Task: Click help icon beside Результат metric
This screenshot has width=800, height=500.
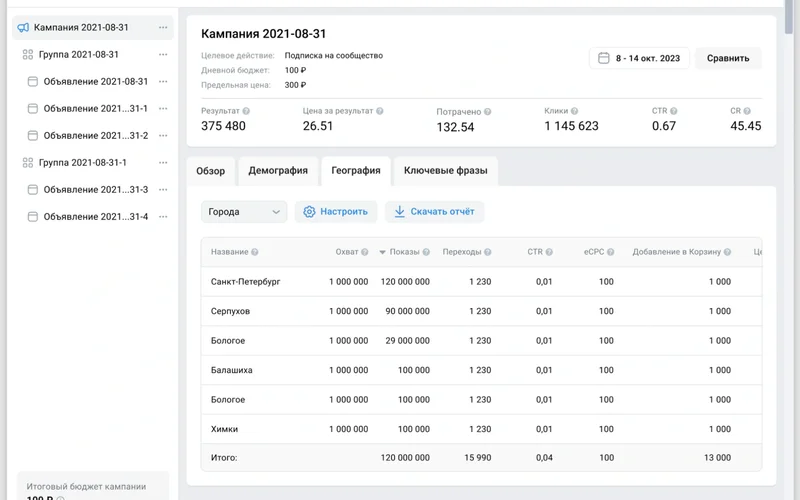Action: point(246,111)
